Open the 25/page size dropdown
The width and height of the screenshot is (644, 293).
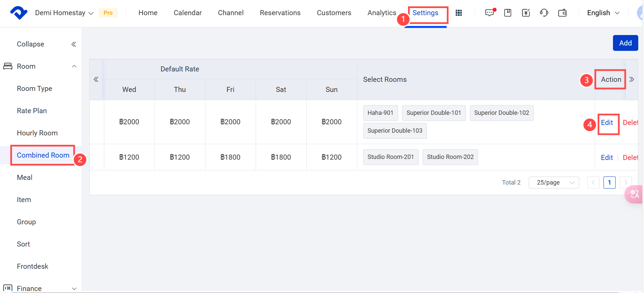554,183
